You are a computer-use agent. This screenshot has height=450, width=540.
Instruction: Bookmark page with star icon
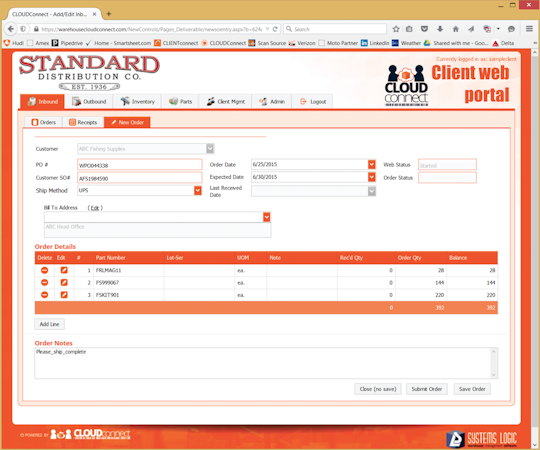click(x=396, y=29)
